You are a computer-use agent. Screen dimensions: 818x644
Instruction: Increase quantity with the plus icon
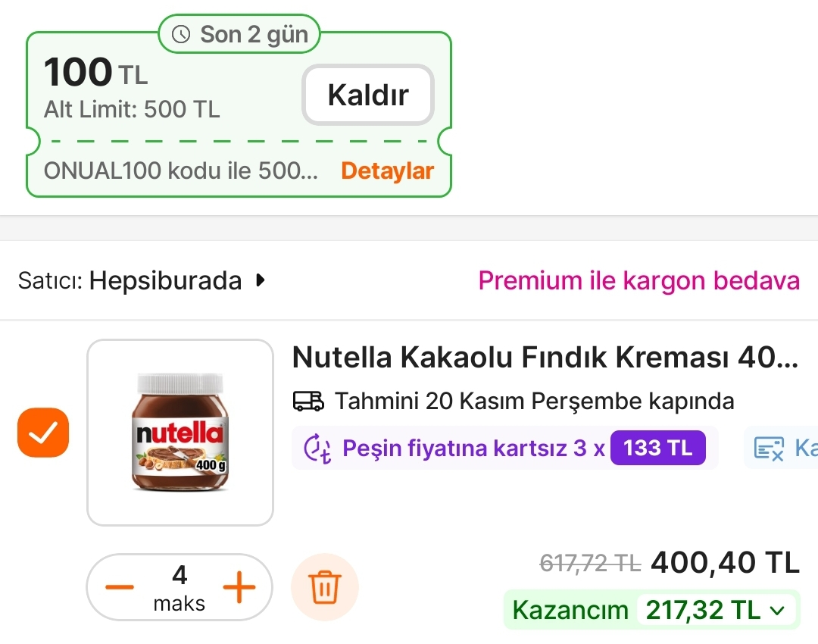[x=239, y=587]
